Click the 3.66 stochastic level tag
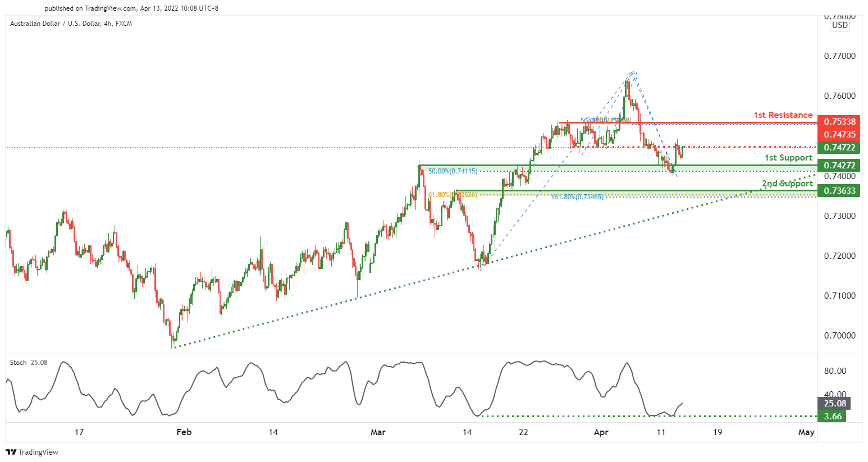Viewport: 868px width, 462px height. pos(832,417)
